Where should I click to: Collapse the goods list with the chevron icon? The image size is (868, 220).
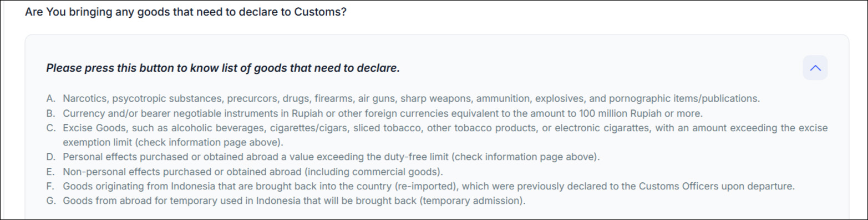(815, 68)
